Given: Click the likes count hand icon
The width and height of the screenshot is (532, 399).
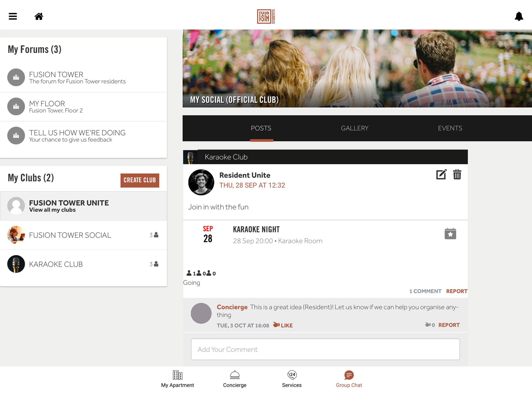Looking at the screenshot, I should [428, 325].
